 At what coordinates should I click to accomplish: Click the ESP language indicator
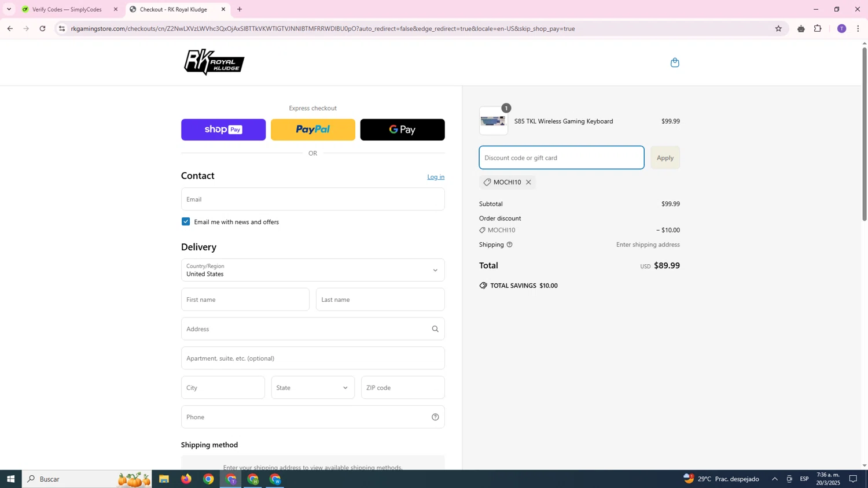804,479
